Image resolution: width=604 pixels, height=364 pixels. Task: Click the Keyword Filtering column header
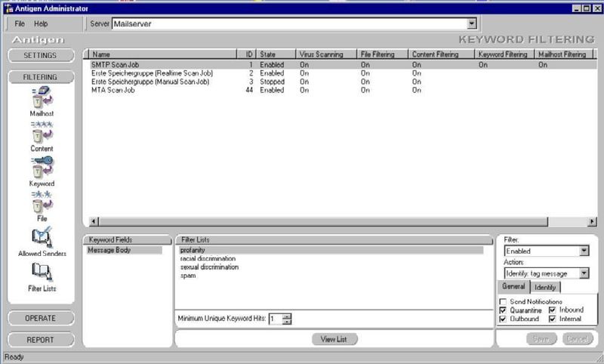(504, 54)
